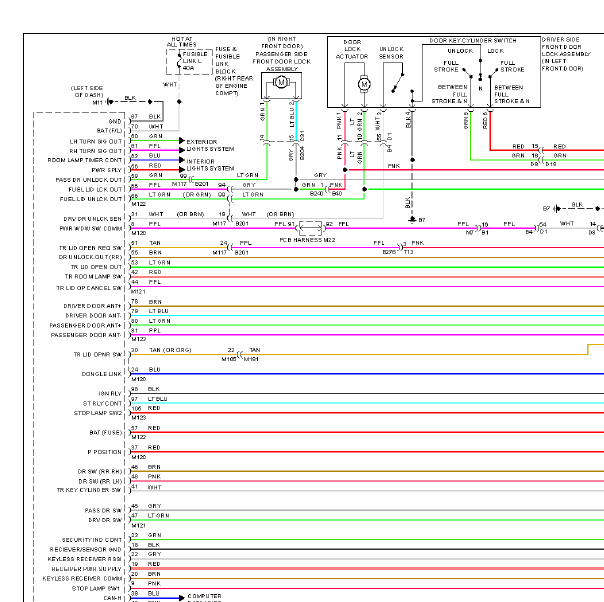Click the 'BAT (F/L)' pin label
The image size is (604, 602).
tap(109, 131)
